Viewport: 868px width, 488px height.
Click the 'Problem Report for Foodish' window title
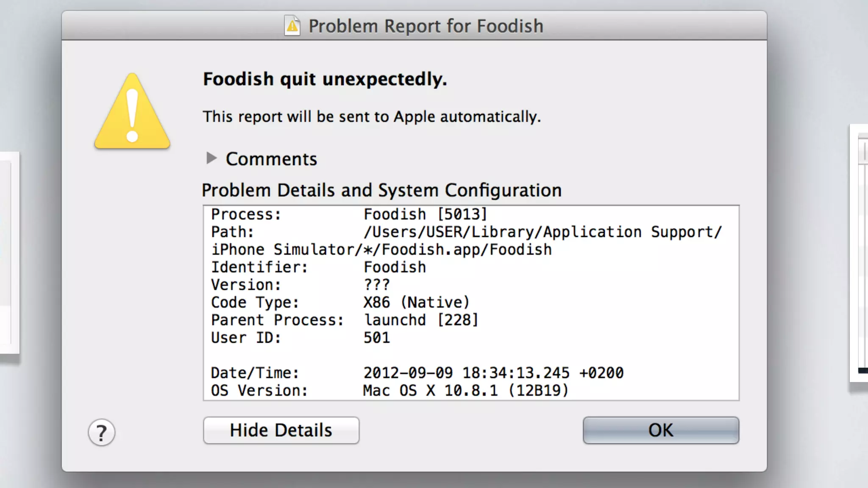426,26
